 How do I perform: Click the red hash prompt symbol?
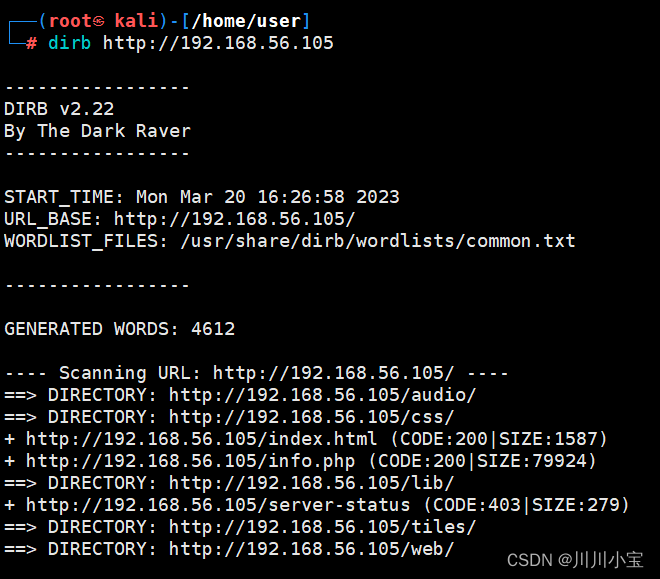(x=32, y=43)
